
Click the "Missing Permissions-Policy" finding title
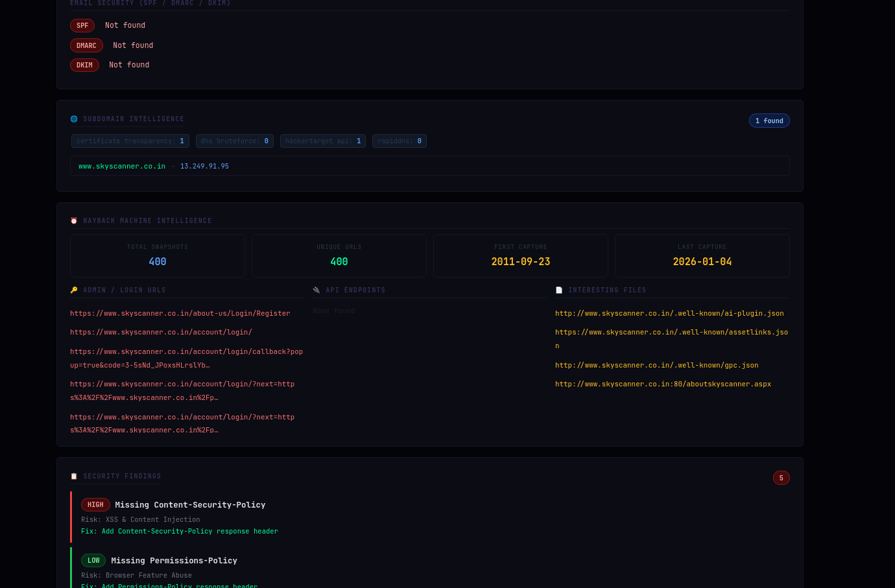174,561
